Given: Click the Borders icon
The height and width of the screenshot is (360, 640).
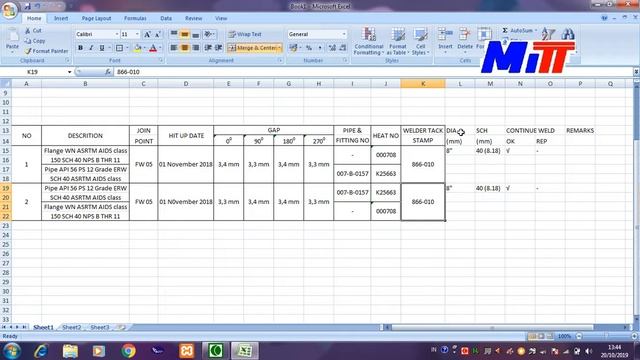Looking at the screenshot, I should [119, 48].
